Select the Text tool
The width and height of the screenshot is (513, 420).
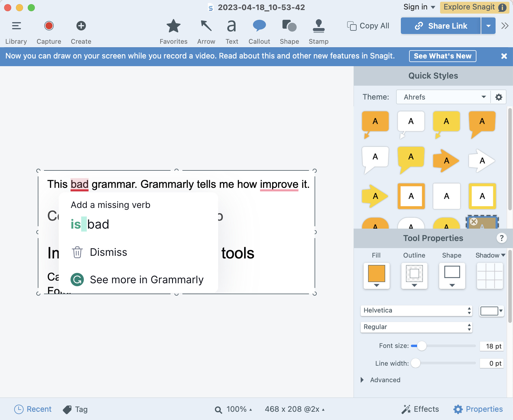[x=231, y=30]
